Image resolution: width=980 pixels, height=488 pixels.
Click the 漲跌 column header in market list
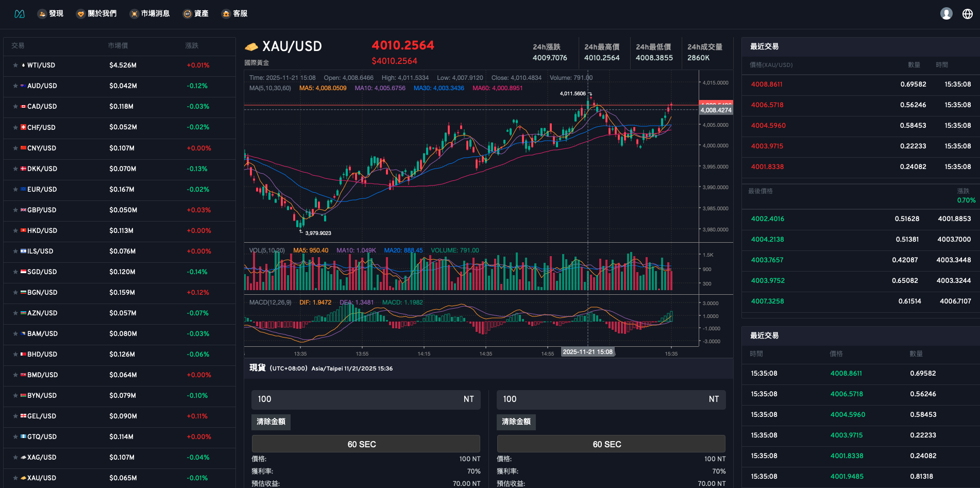tap(192, 46)
